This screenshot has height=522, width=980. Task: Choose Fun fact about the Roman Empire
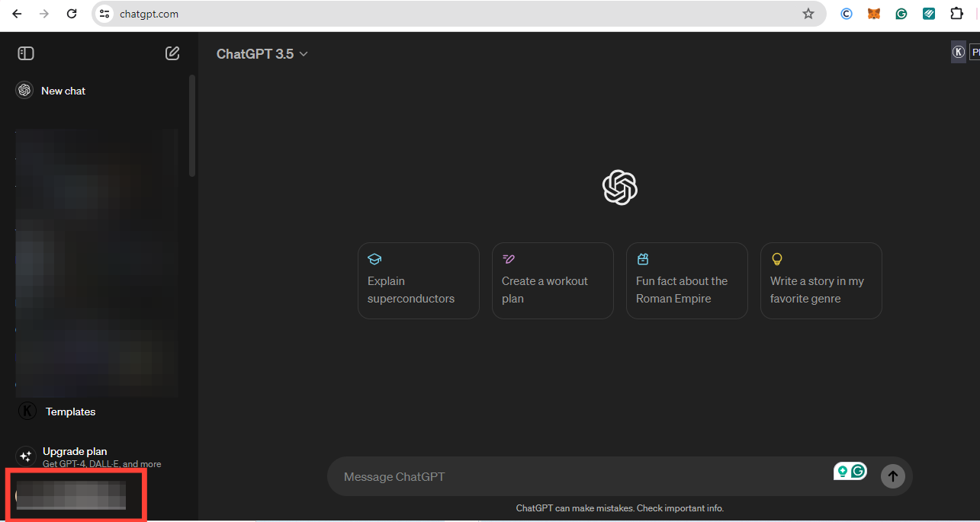[687, 280]
